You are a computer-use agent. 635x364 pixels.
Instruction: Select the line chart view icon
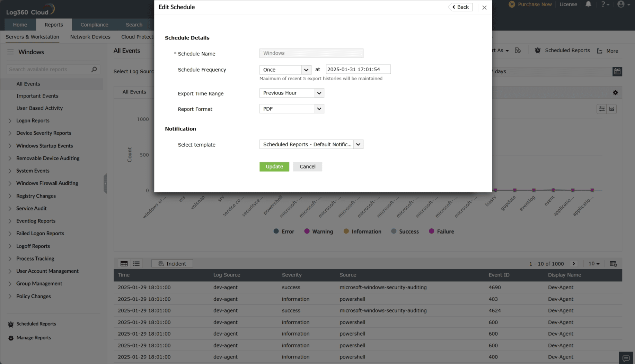(x=612, y=109)
